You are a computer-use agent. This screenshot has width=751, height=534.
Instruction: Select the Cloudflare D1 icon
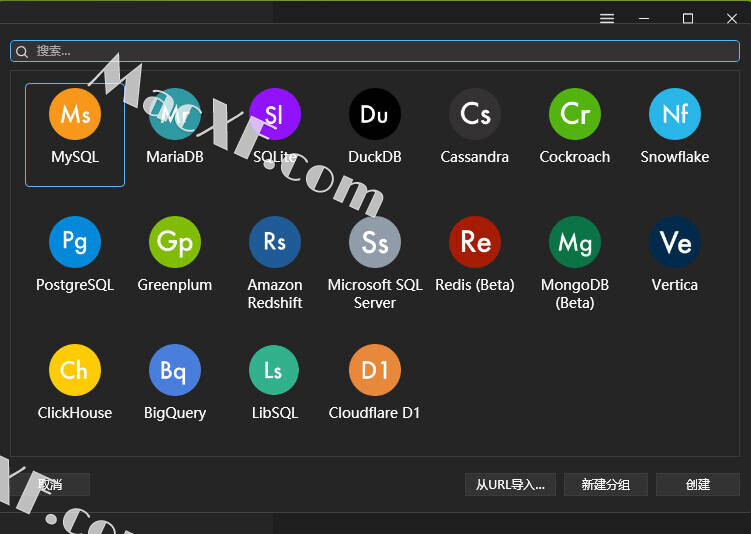(x=375, y=370)
